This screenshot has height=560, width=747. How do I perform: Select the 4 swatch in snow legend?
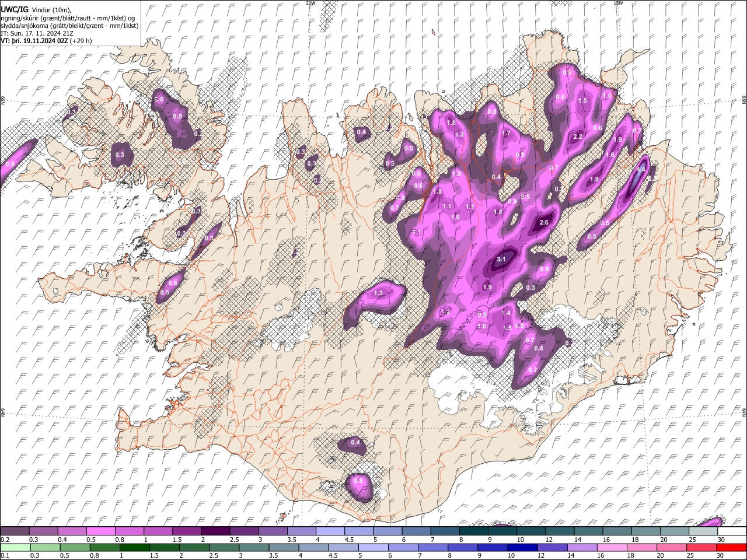point(330,531)
